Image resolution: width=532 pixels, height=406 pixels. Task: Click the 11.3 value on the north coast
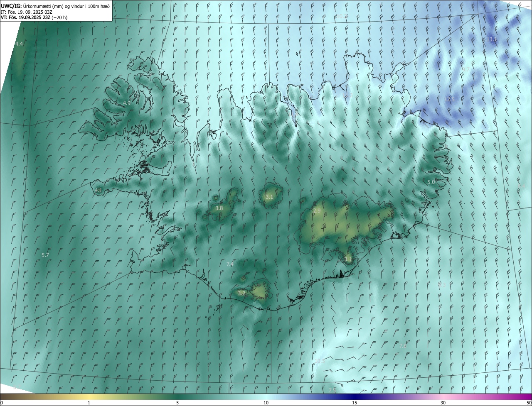tap(348, 95)
